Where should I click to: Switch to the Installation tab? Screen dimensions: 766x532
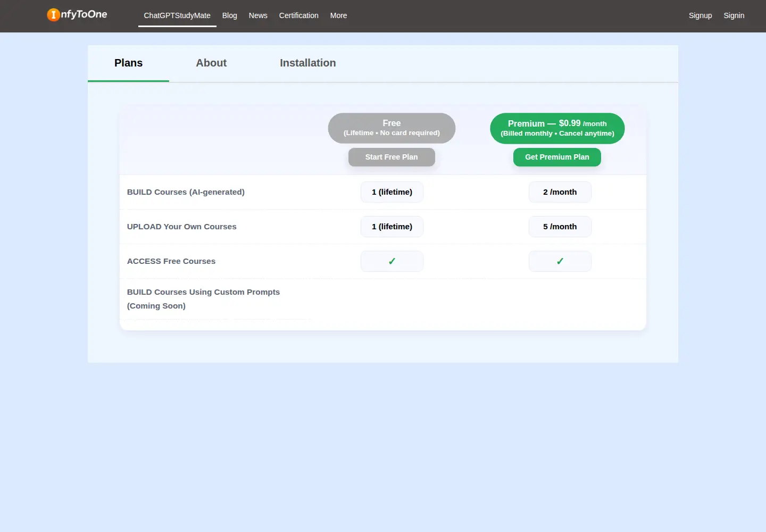tap(307, 63)
